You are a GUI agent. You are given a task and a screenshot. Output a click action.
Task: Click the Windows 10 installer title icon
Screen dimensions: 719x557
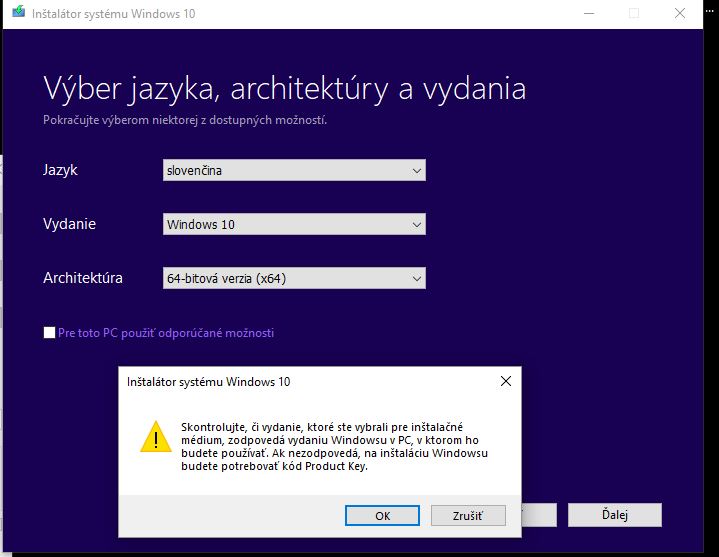(x=19, y=12)
